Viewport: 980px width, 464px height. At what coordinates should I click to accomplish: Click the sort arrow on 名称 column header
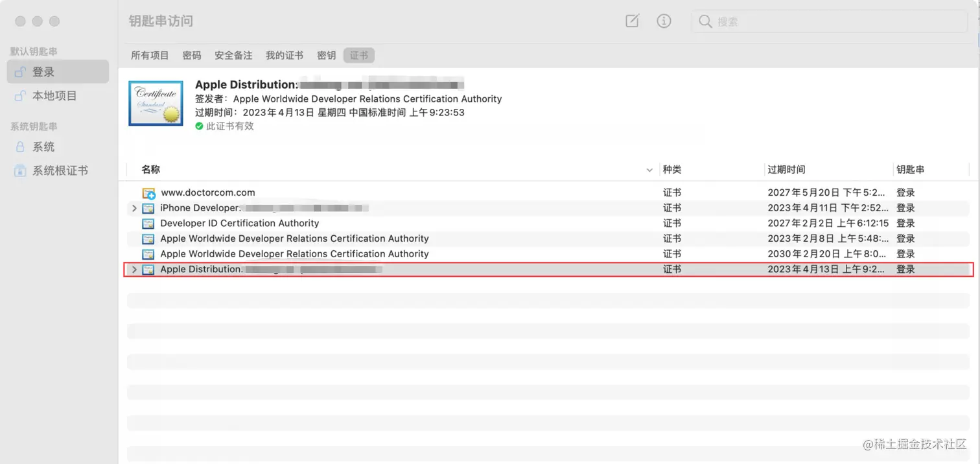point(649,170)
